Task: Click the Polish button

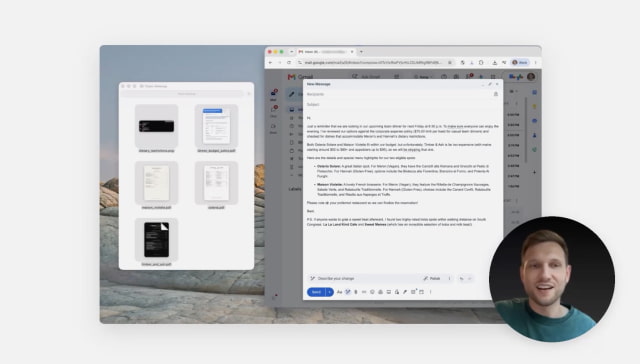Action: (x=432, y=279)
